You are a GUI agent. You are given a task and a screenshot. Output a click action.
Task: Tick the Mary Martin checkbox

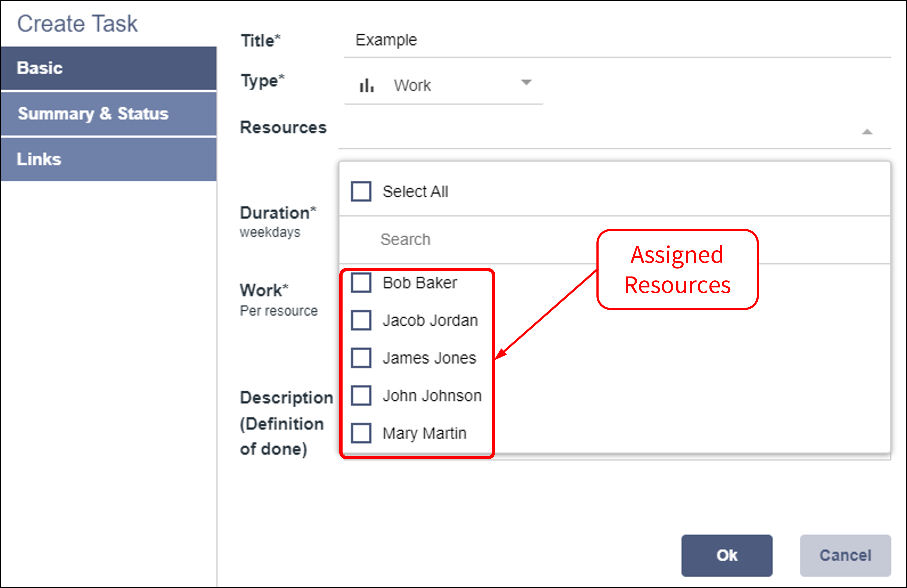click(361, 433)
